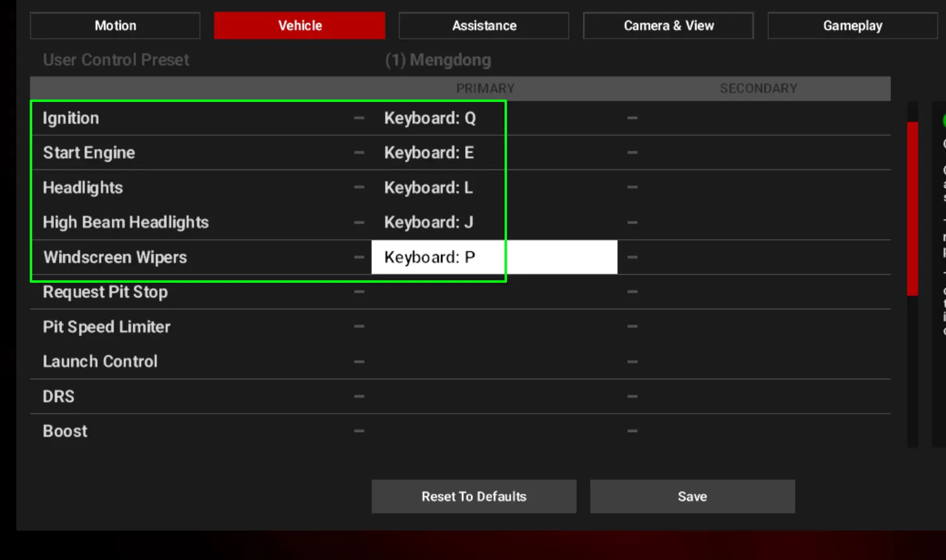Select empty primary binding for Request Pit Stop
The width and height of the screenshot is (946, 560).
[494, 292]
